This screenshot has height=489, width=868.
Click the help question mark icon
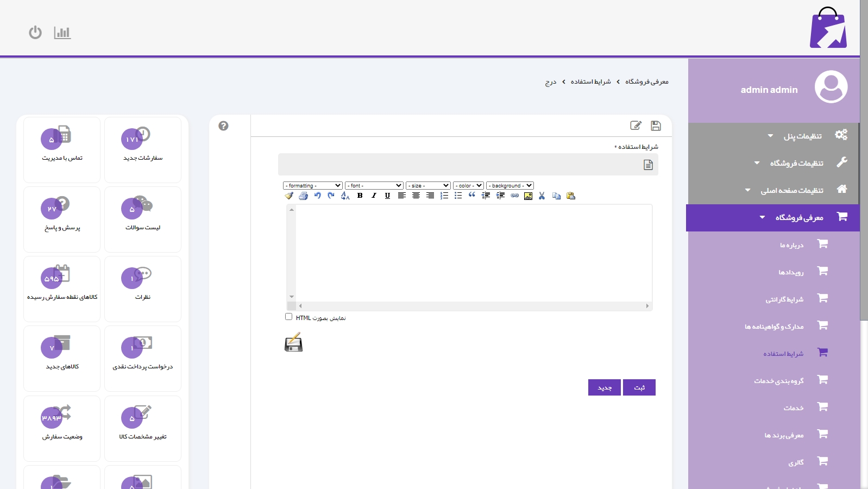pos(223,126)
